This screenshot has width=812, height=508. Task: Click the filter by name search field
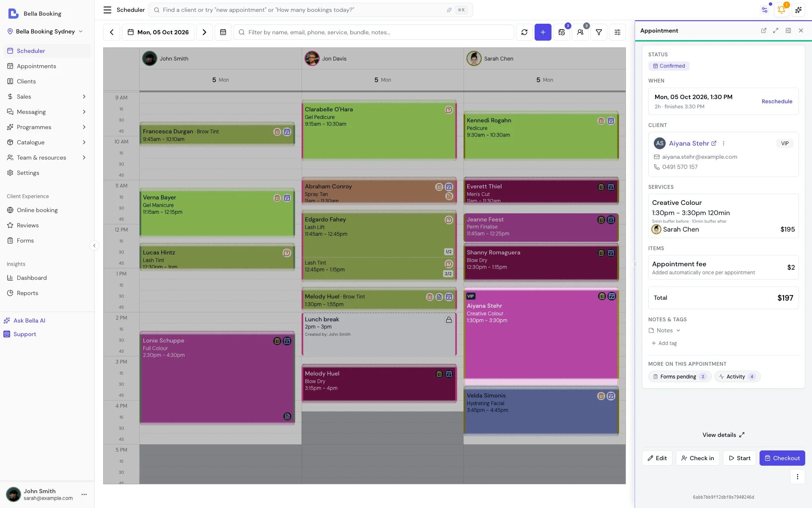tap(374, 32)
